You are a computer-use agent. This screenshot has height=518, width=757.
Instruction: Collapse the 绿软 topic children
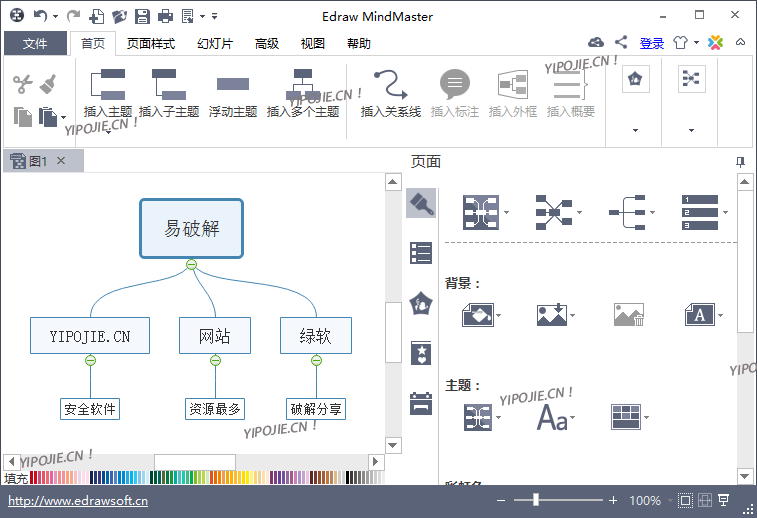(316, 360)
